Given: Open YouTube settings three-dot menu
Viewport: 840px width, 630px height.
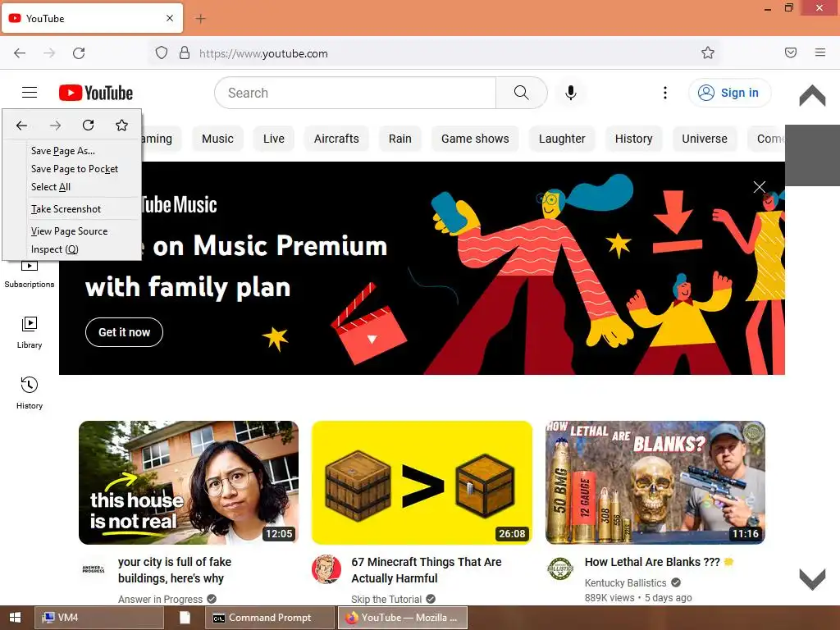Looking at the screenshot, I should (664, 93).
